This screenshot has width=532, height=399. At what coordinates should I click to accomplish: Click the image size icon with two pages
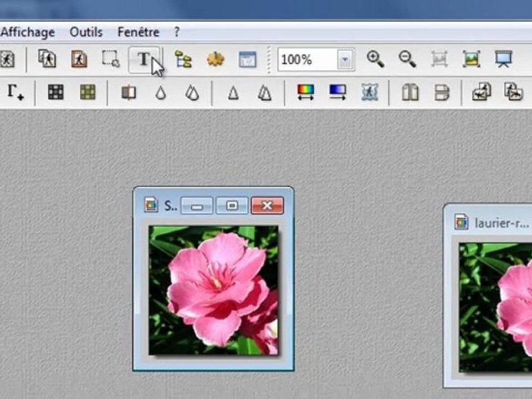[47, 59]
